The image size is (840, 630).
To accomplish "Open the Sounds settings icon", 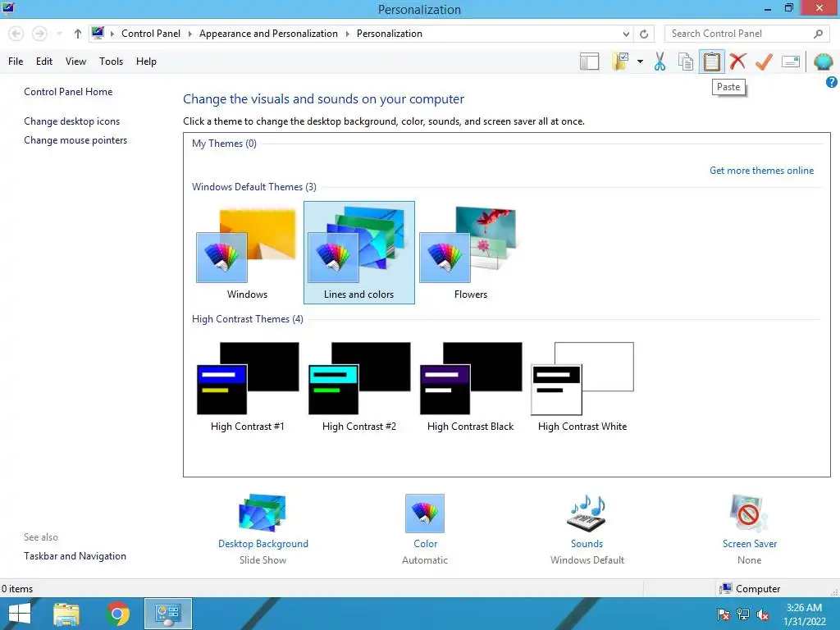I will point(587,514).
